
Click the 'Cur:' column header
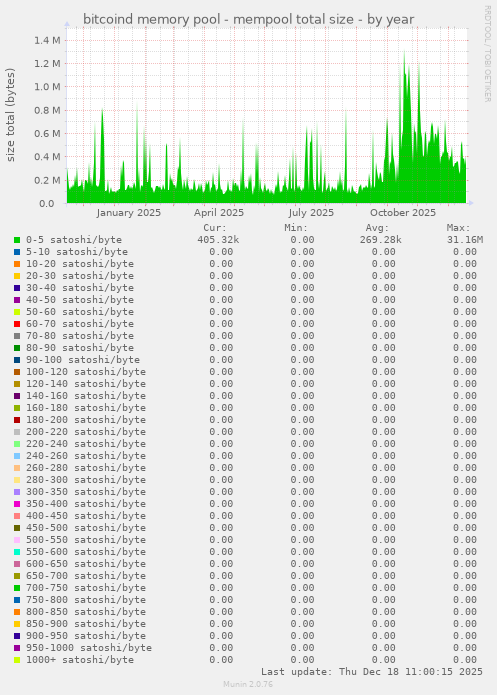tap(215, 228)
